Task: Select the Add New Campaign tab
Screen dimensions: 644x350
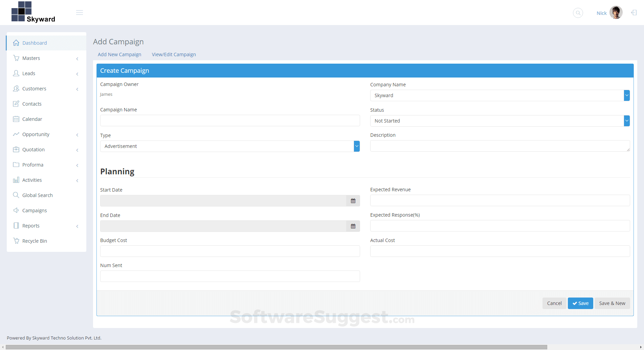Action: (119, 54)
